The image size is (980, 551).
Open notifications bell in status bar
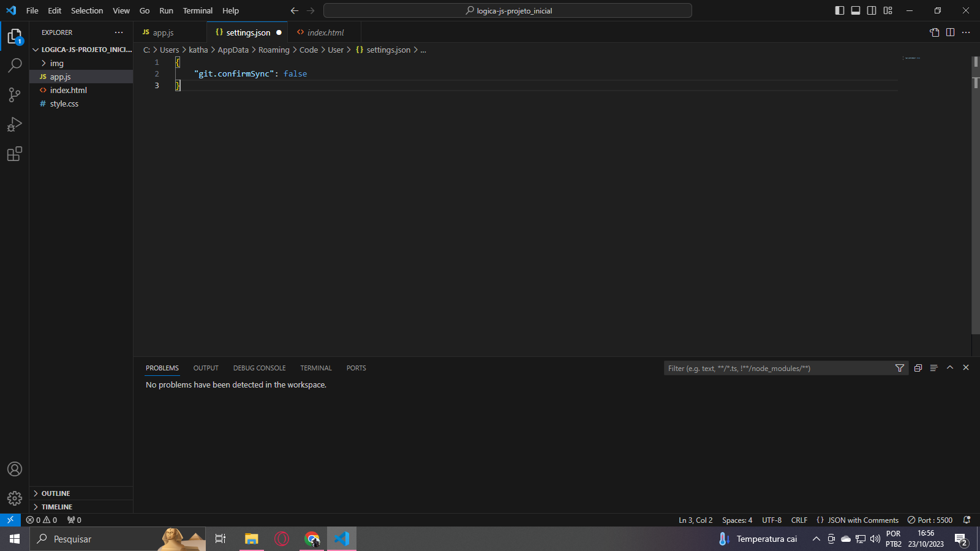click(x=967, y=520)
